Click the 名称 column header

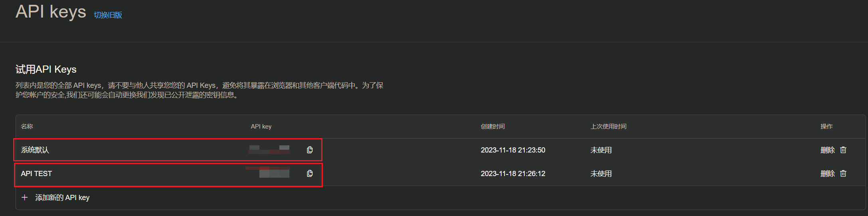pyautogui.click(x=27, y=126)
